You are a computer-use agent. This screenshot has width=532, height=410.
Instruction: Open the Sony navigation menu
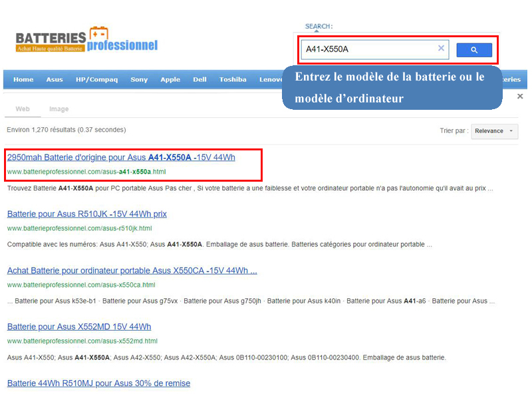tap(139, 79)
